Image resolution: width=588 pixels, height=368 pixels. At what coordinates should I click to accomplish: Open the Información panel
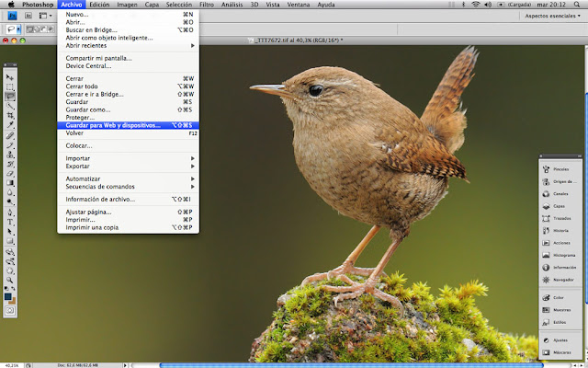pos(560,268)
